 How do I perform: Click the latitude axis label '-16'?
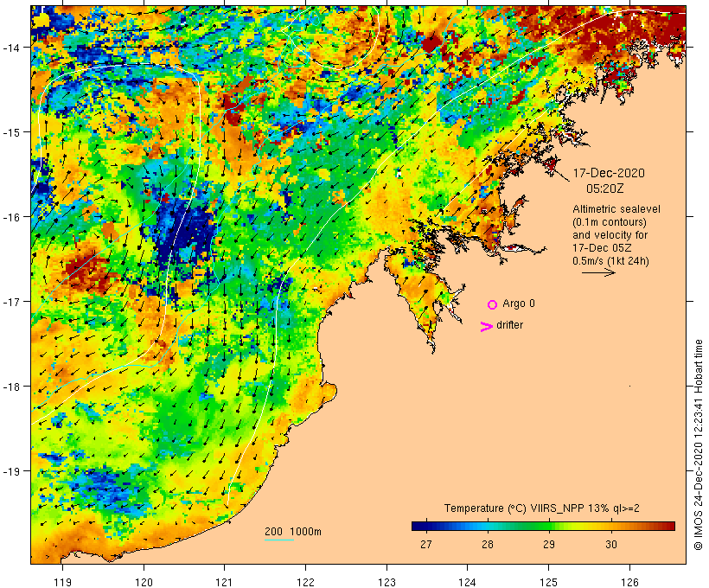tap(10, 217)
